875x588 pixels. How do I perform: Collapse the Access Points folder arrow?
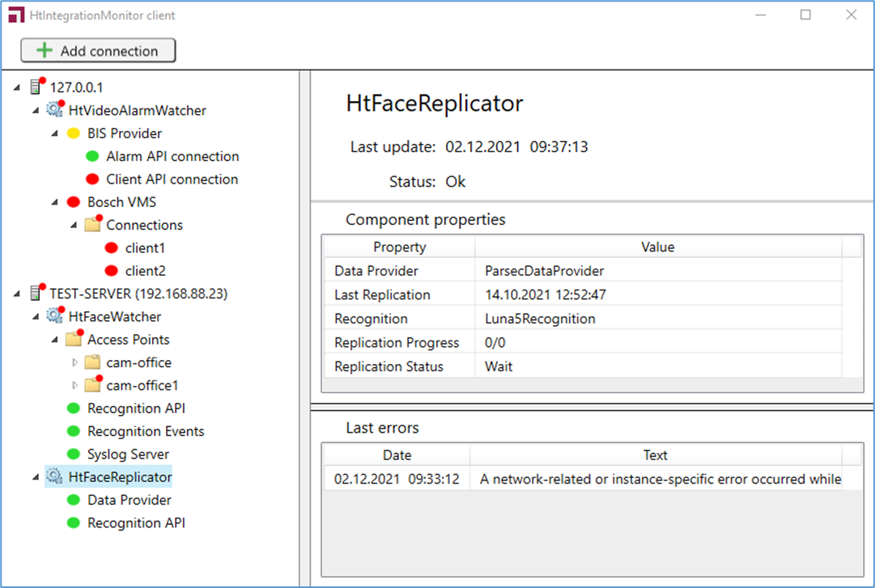(55, 340)
